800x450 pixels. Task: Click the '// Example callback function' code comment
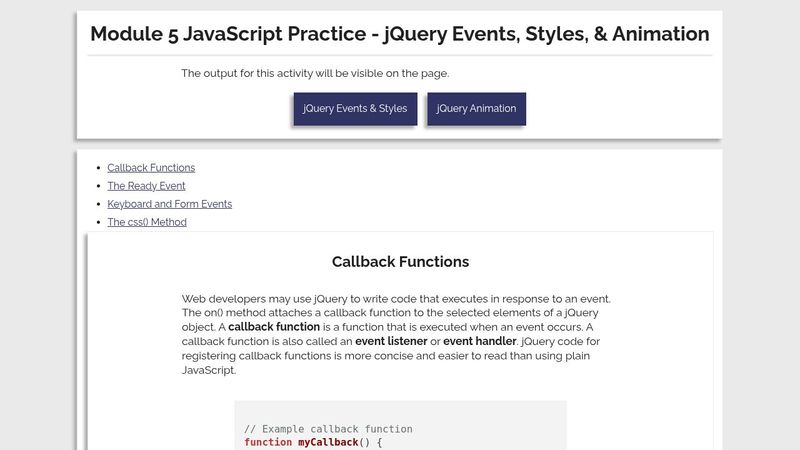click(328, 429)
